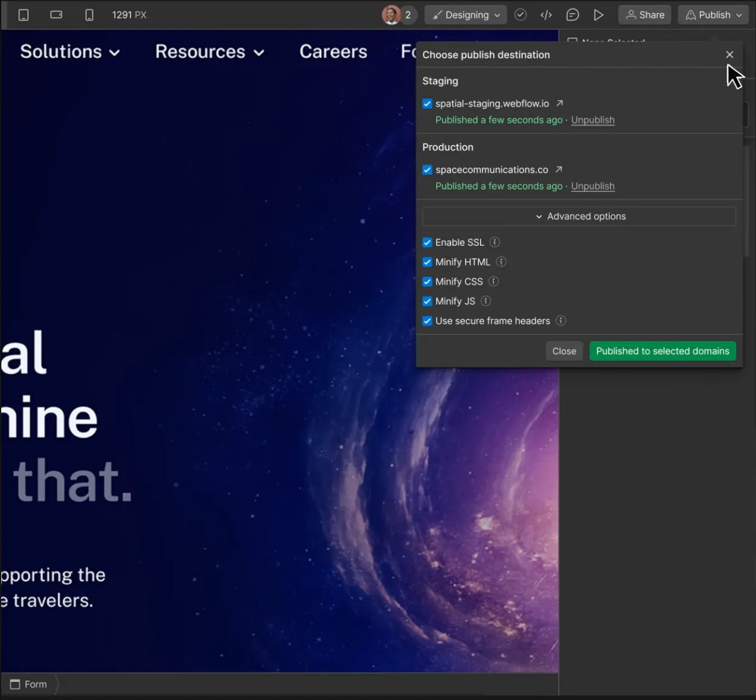The image size is (756, 700).
Task: Open the comments speech bubble icon
Action: pos(572,15)
